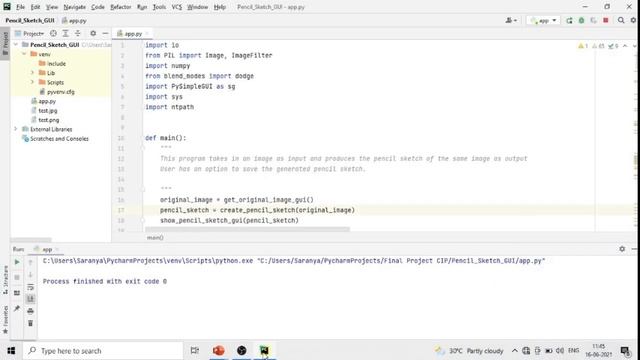Switch to app.py editor tab
The height and width of the screenshot is (360, 640).
coord(133,33)
